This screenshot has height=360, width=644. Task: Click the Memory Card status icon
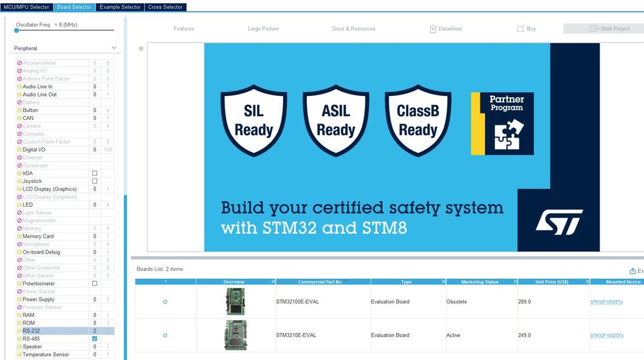pos(19,236)
